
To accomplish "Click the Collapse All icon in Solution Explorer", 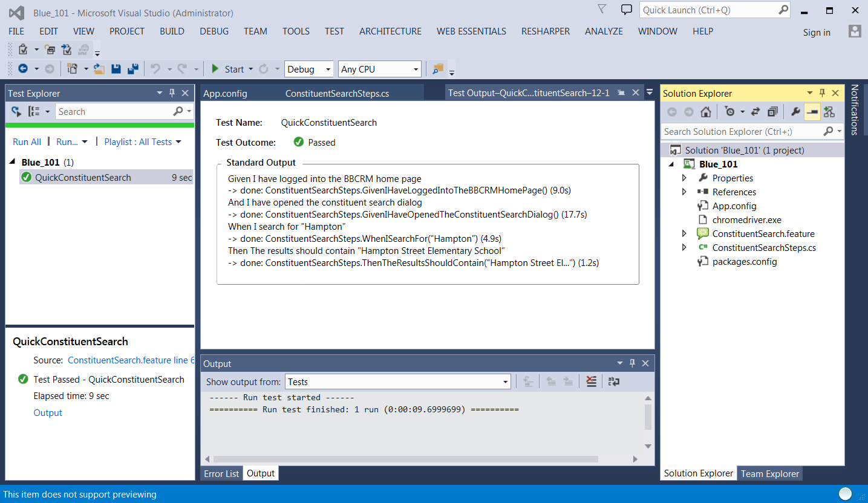I will coord(772,112).
